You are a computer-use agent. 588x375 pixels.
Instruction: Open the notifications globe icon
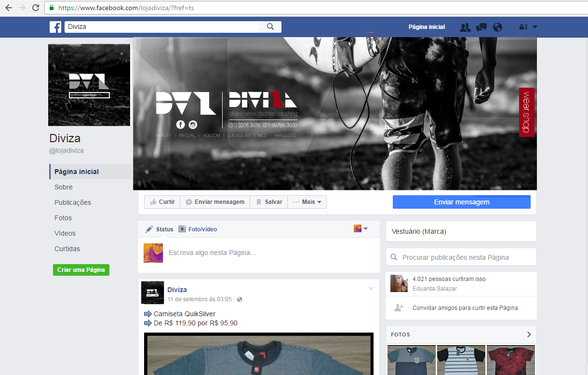tap(498, 27)
